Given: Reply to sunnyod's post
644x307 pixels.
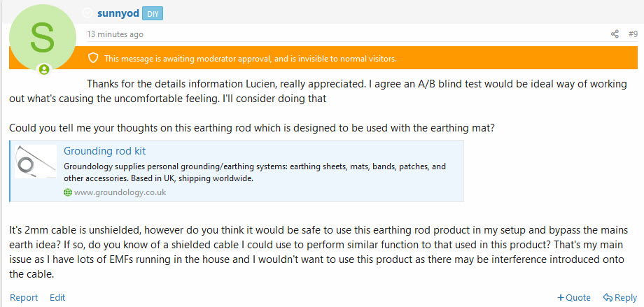Looking at the screenshot, I should pyautogui.click(x=619, y=298).
